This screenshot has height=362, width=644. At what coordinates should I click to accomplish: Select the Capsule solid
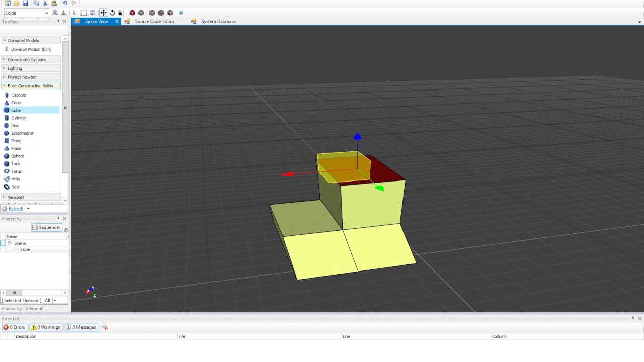pyautogui.click(x=18, y=95)
